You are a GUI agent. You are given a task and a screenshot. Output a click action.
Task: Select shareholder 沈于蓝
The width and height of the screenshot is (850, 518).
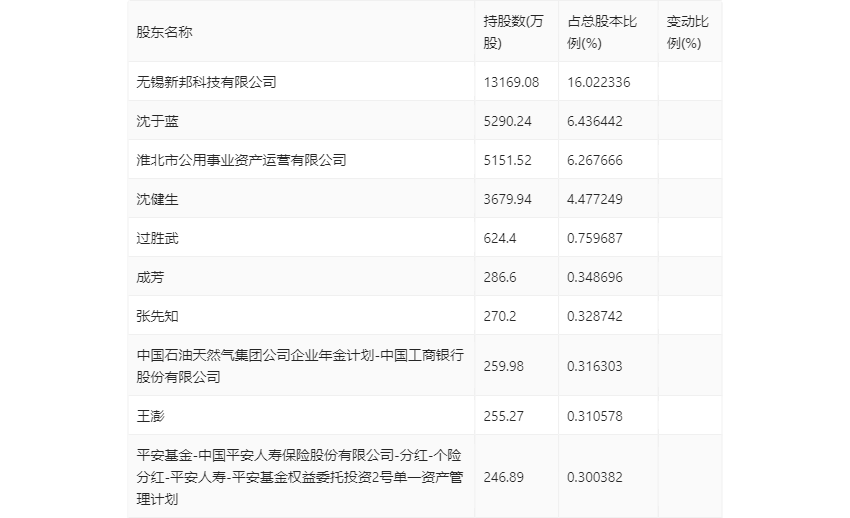pyautogui.click(x=157, y=121)
